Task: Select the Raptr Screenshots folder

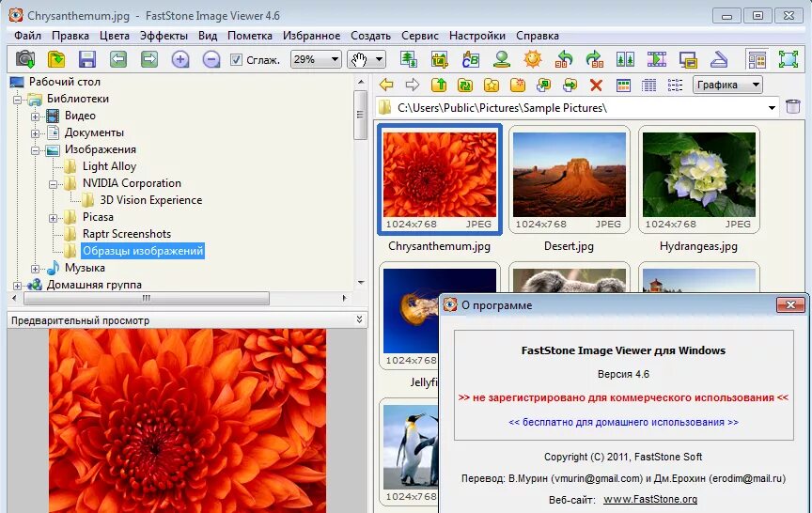Action: point(126,234)
